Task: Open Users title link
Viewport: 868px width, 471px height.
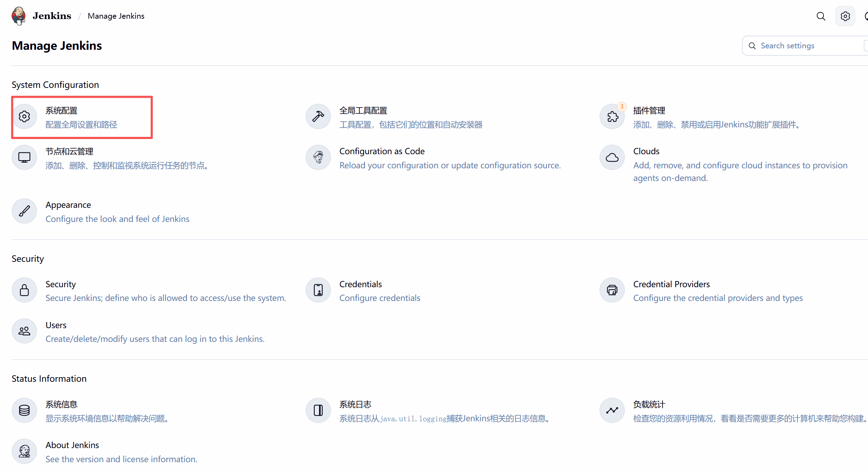Action: point(56,325)
